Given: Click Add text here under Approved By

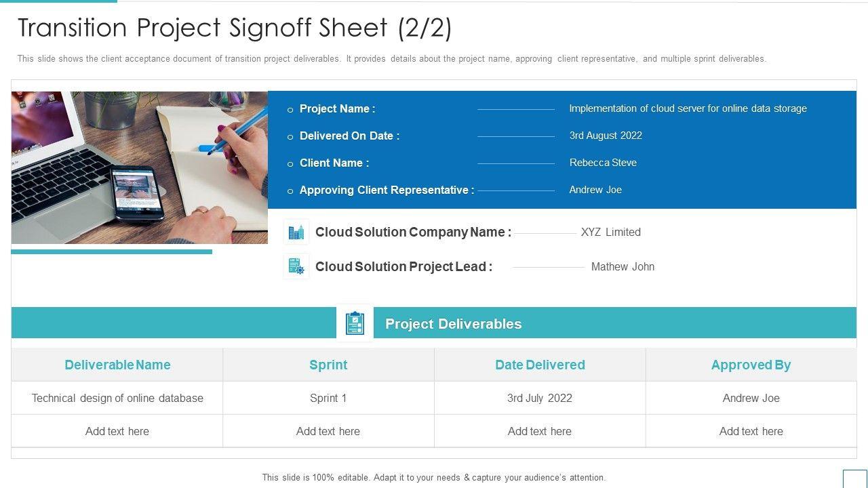Looking at the screenshot, I should 751,431.
